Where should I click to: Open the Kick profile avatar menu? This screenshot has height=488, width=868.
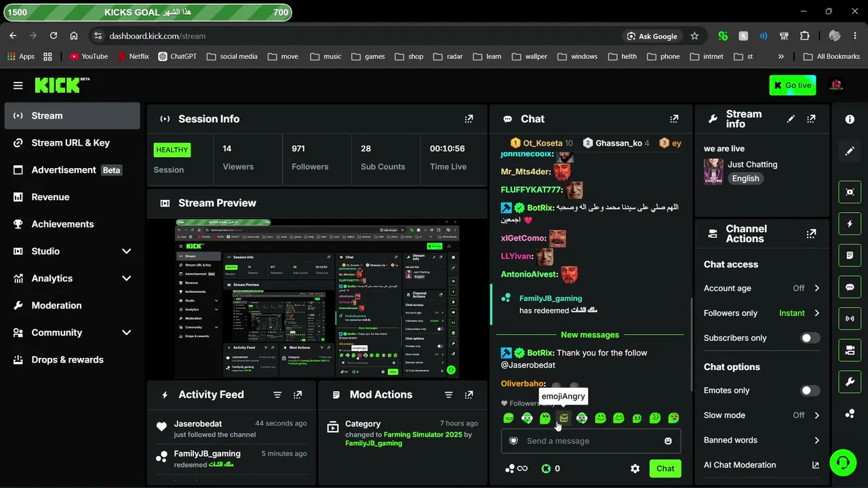[x=836, y=85]
